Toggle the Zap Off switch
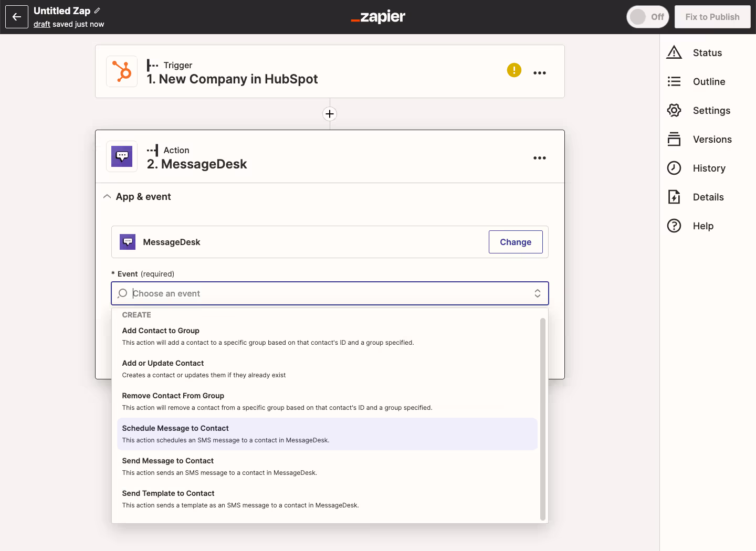Screen dimensions: 756x551 (x=647, y=16)
